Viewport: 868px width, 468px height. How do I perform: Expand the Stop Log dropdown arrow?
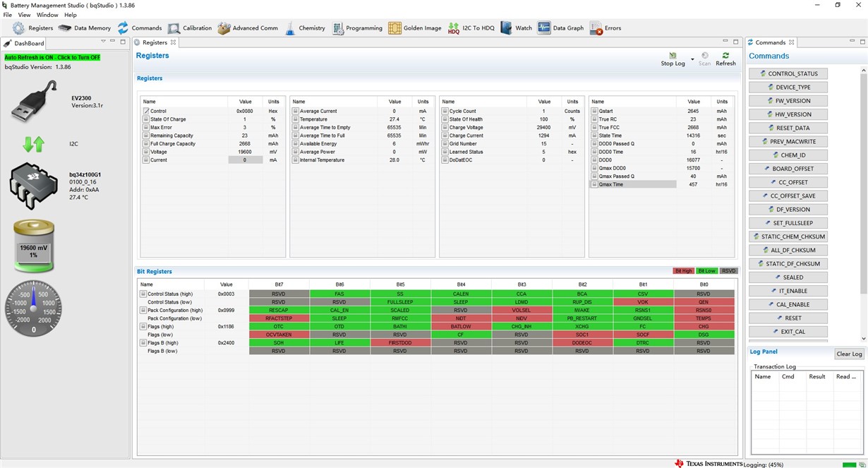692,59
